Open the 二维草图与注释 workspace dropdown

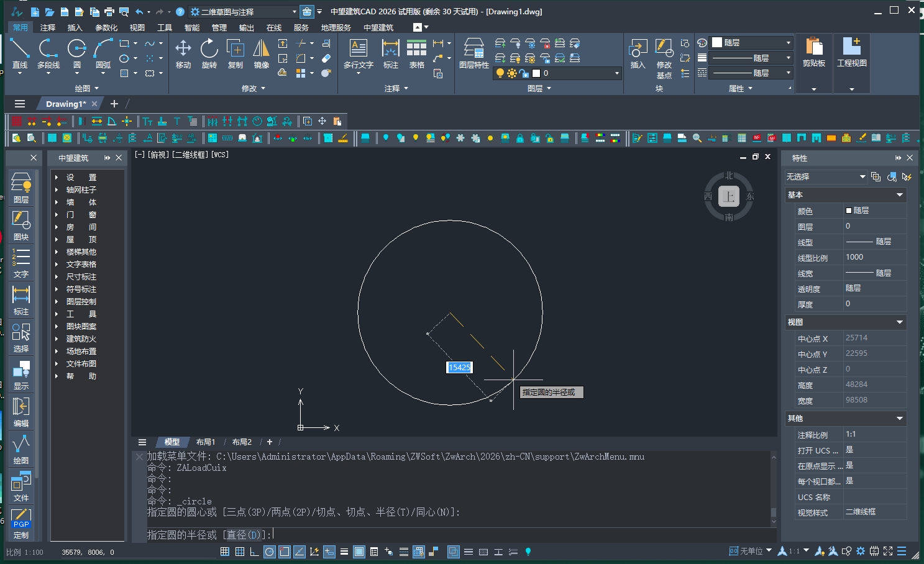point(244,12)
